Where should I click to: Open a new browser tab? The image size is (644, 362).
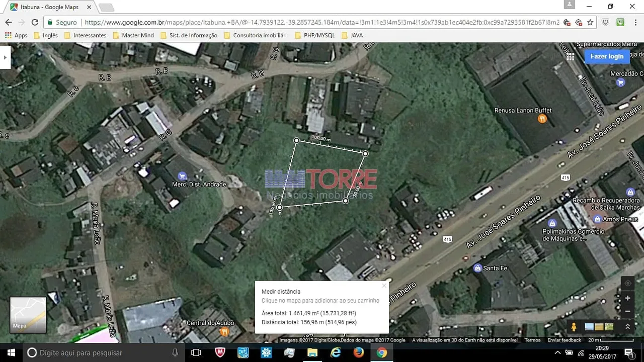106,7
